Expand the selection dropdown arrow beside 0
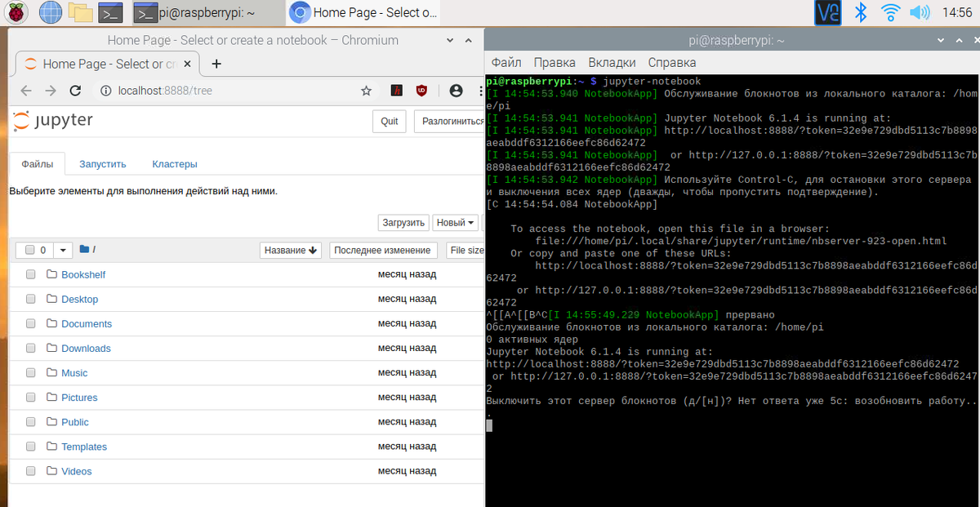Viewport: 980px width, 507px height. coord(62,250)
